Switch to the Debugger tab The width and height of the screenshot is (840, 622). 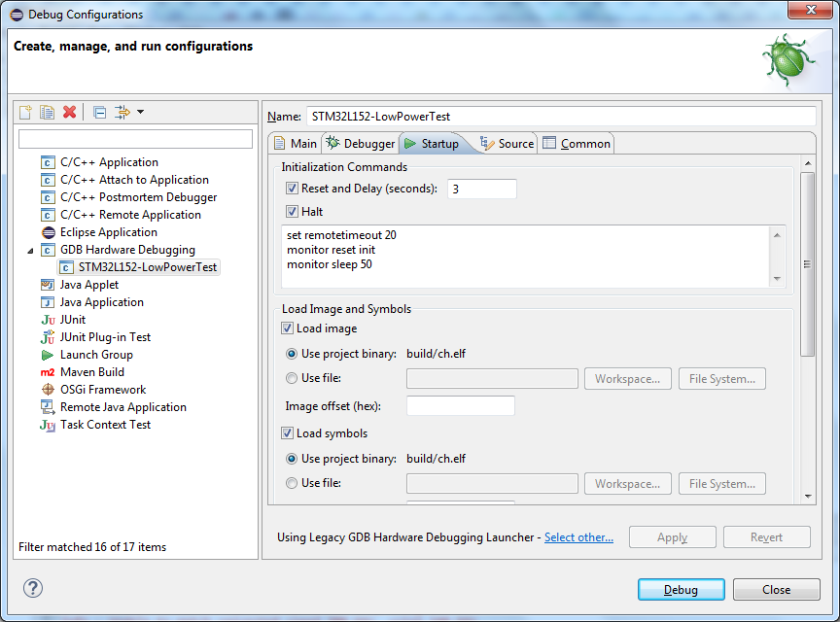tap(360, 144)
